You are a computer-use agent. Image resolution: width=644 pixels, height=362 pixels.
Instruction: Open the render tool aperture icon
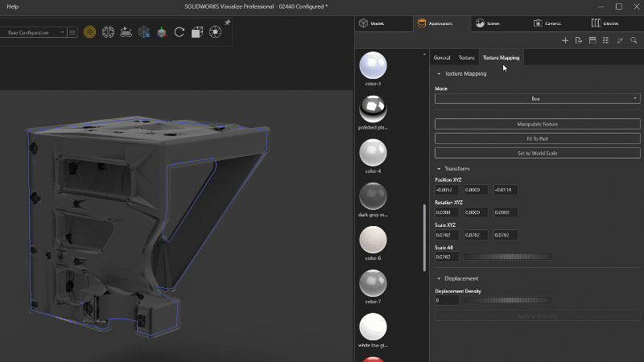pos(215,32)
